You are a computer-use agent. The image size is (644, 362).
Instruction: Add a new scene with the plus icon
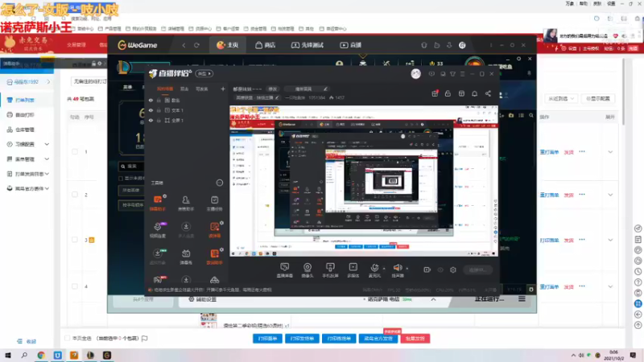[223, 88]
